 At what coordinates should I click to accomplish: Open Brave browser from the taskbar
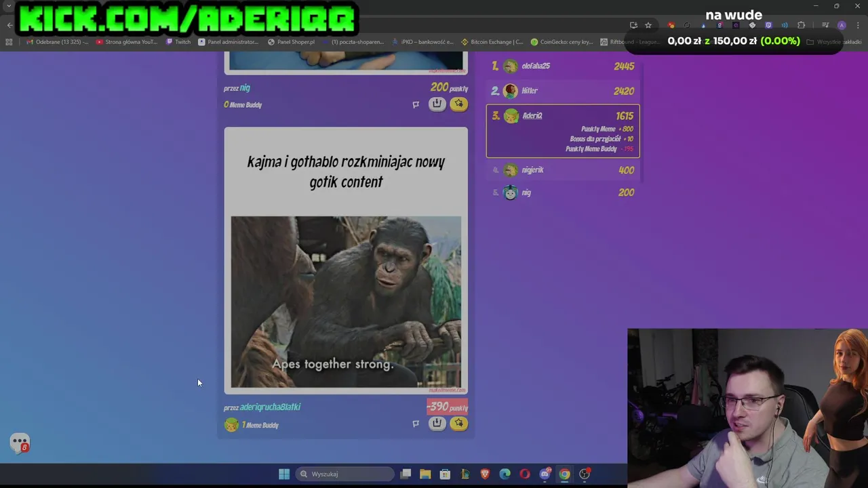click(485, 474)
